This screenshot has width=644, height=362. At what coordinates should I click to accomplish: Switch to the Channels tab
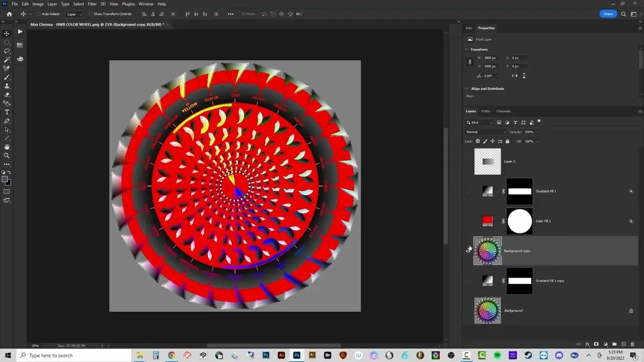click(503, 111)
